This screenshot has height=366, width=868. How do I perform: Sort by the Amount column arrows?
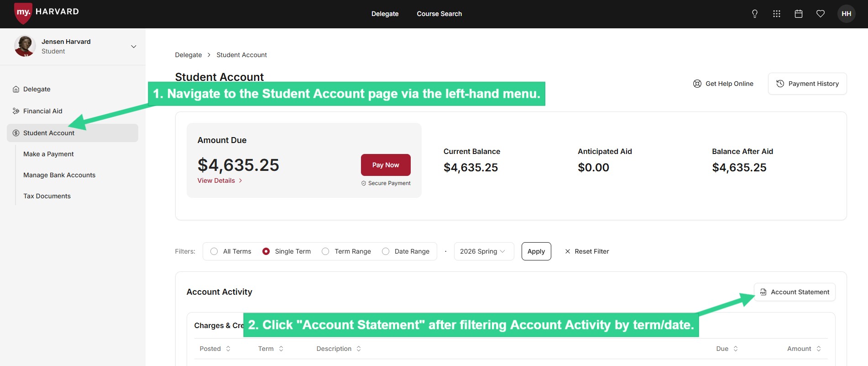pyautogui.click(x=819, y=349)
